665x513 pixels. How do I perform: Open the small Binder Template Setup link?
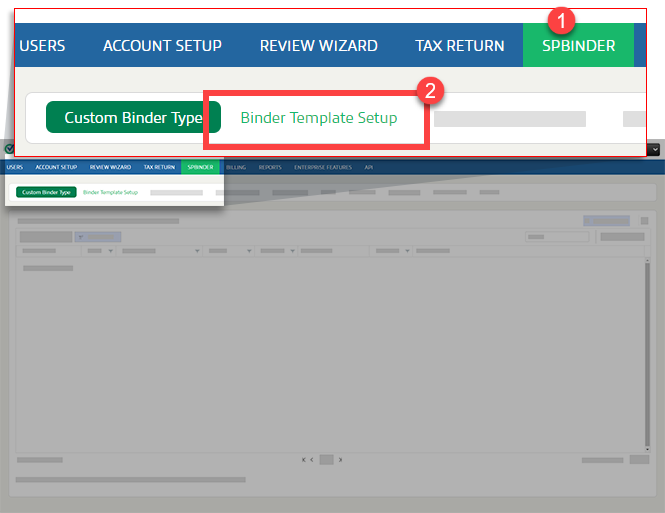pos(110,192)
